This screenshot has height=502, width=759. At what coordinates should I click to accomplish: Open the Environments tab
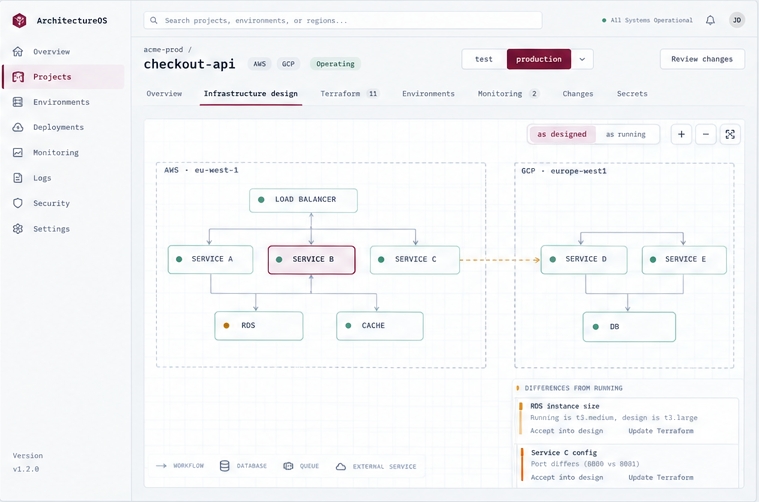click(x=428, y=93)
